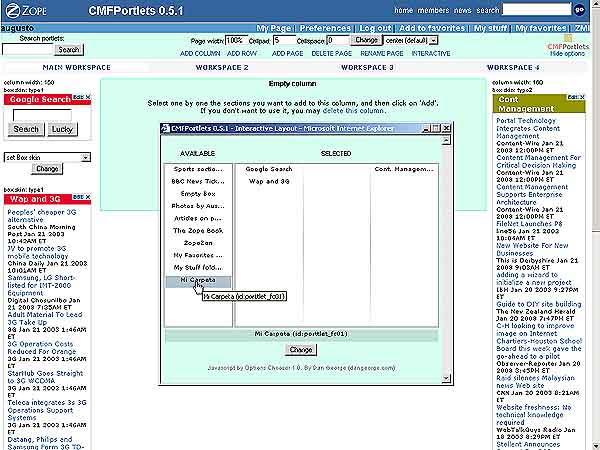This screenshot has width=600, height=450.
Task: Minimize the Interactive Layout popup window
Action: (427, 129)
